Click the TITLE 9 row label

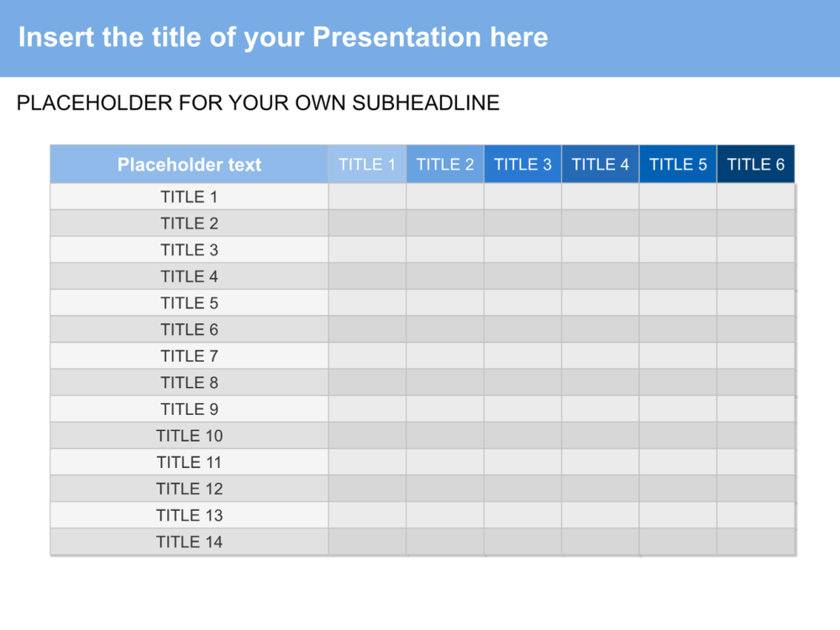click(x=189, y=409)
